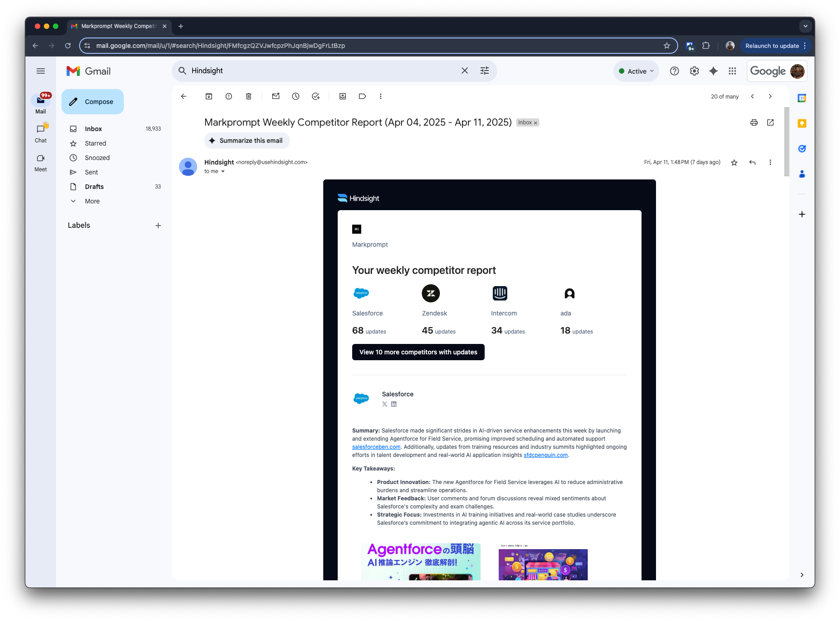This screenshot has width=840, height=621.
Task: Move this email to Inbox icon
Action: pyautogui.click(x=343, y=96)
